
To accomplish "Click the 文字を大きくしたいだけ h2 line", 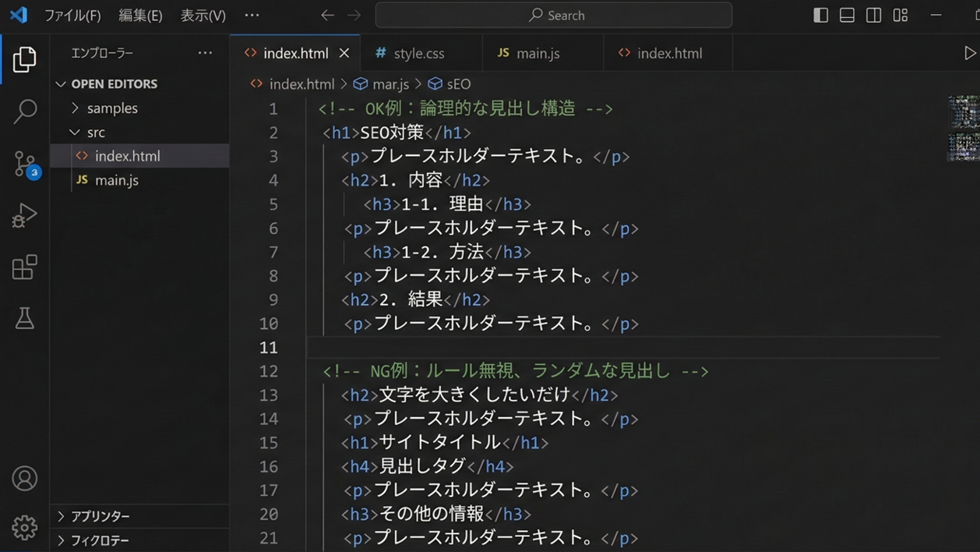I will coord(479,395).
